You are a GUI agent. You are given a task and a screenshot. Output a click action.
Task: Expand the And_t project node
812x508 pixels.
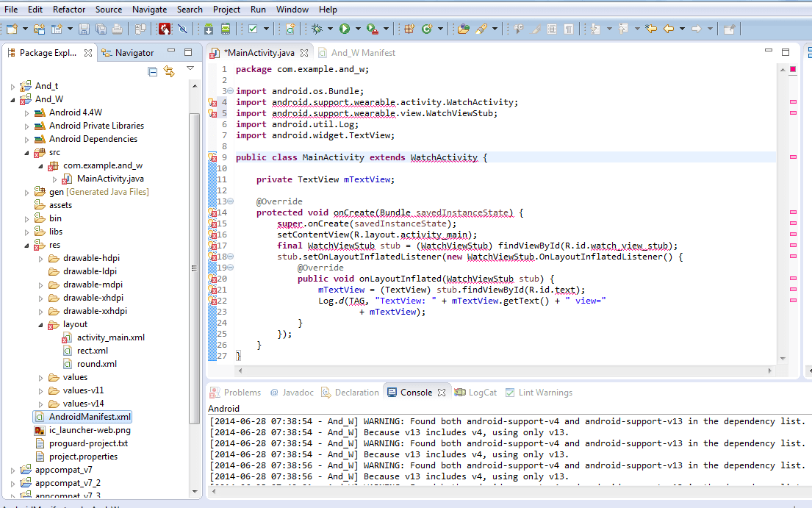[x=12, y=86]
